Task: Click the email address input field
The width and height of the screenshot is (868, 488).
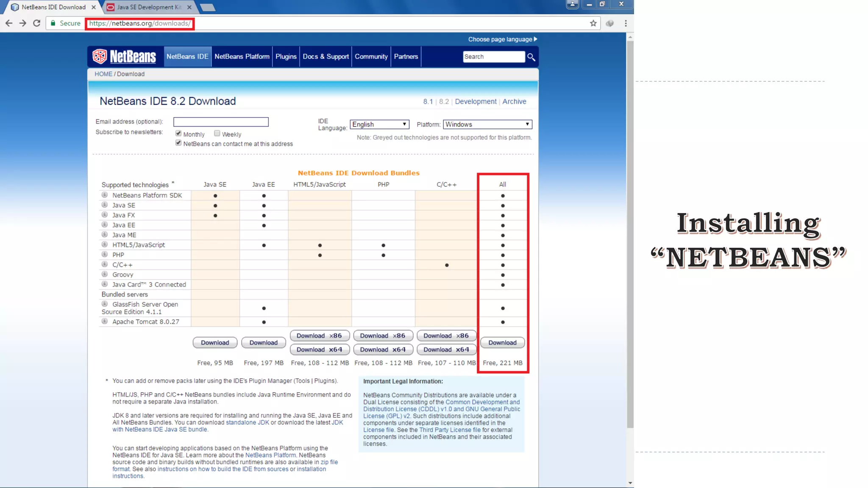Action: (x=221, y=122)
